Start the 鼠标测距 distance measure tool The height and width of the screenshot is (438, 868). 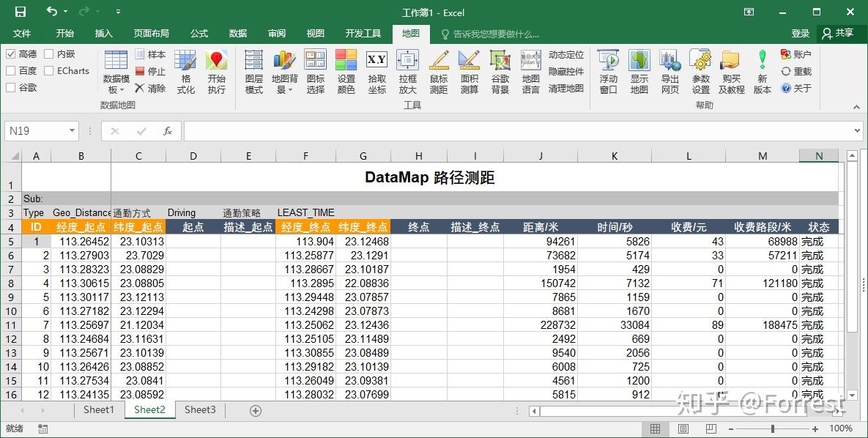tap(439, 70)
